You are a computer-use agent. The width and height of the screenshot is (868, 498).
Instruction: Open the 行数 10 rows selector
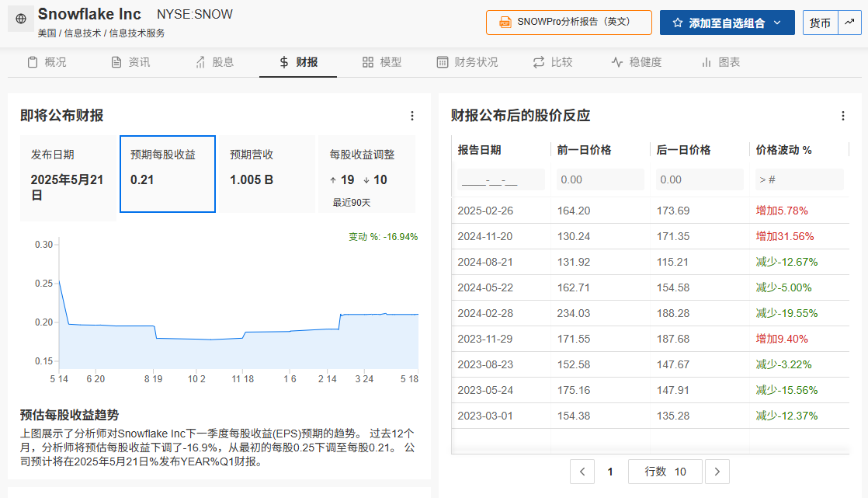(x=665, y=472)
